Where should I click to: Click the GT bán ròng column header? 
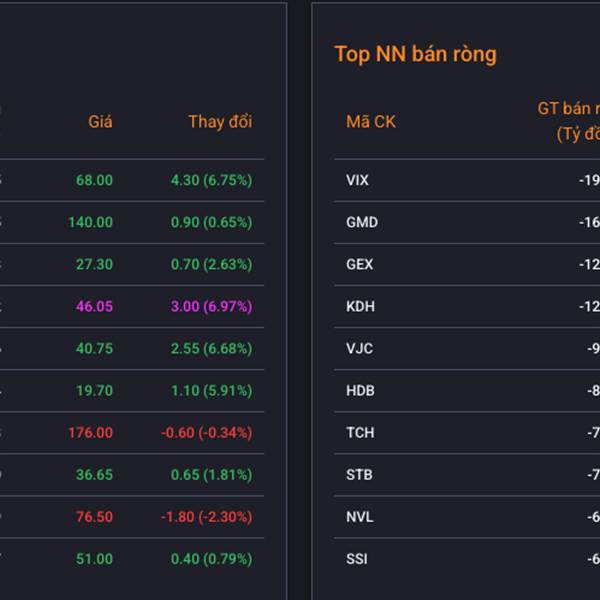point(570,110)
